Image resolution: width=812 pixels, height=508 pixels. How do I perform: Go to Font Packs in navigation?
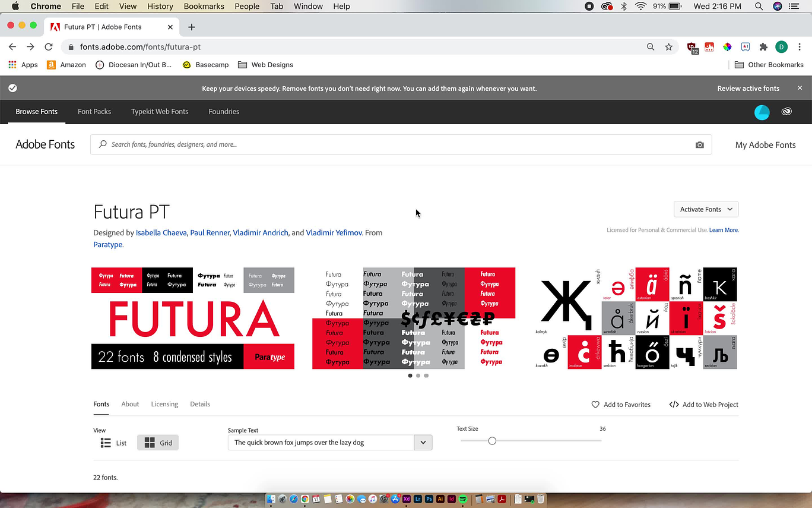[x=94, y=112]
